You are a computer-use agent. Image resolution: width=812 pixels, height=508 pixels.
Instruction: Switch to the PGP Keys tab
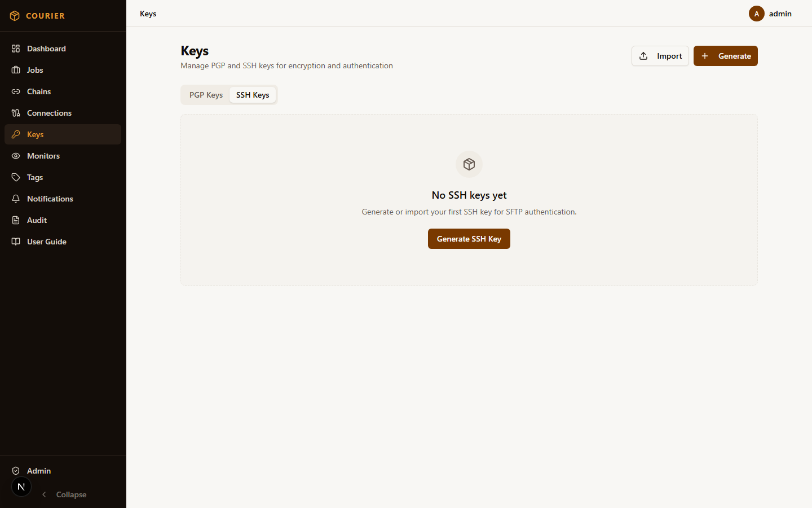coord(205,95)
